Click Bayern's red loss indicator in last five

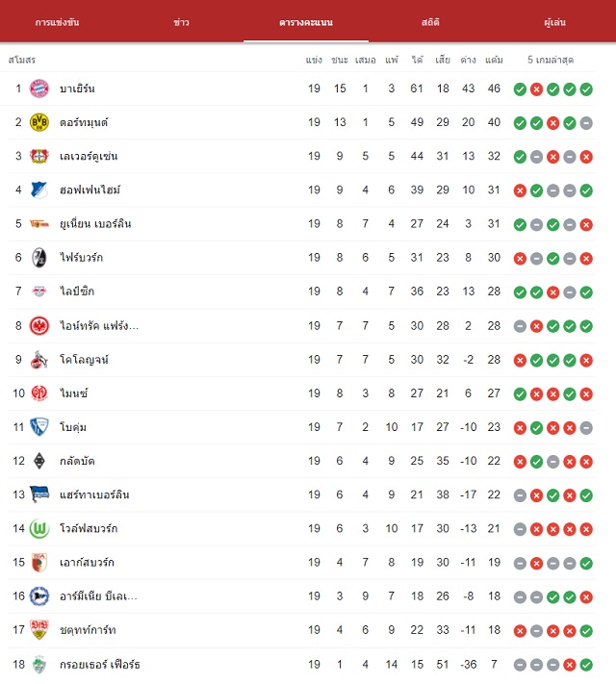[536, 89]
